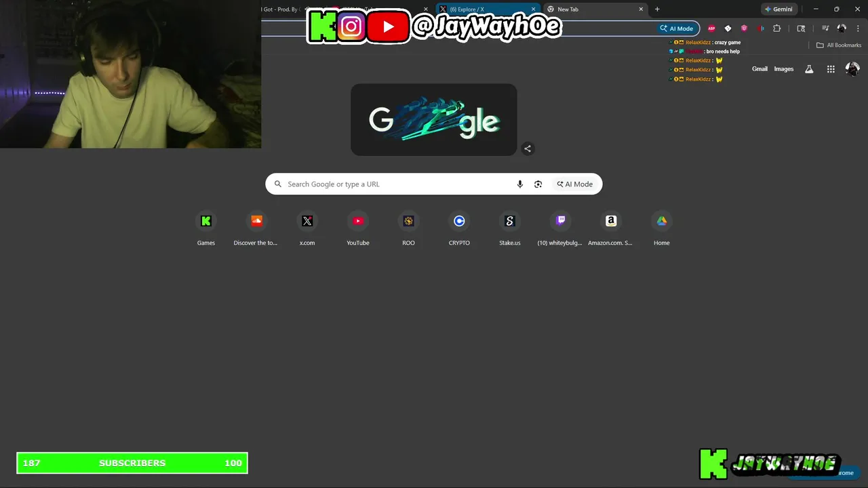The width and height of the screenshot is (868, 488).
Task: Open the Games Kick shortcut
Action: pos(206,228)
